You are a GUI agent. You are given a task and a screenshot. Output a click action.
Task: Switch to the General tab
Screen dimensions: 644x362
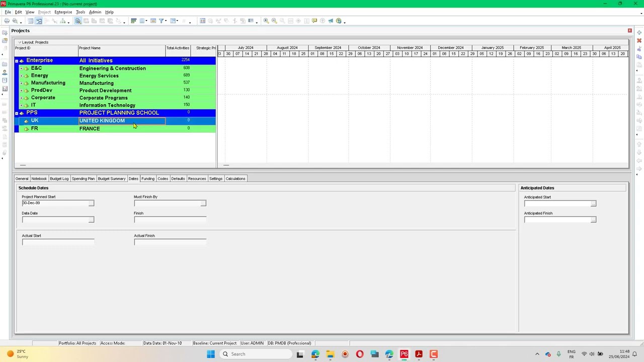click(x=22, y=178)
